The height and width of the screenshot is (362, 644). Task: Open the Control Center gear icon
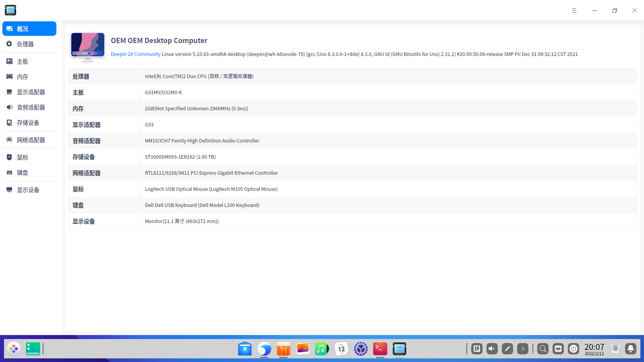361,349
